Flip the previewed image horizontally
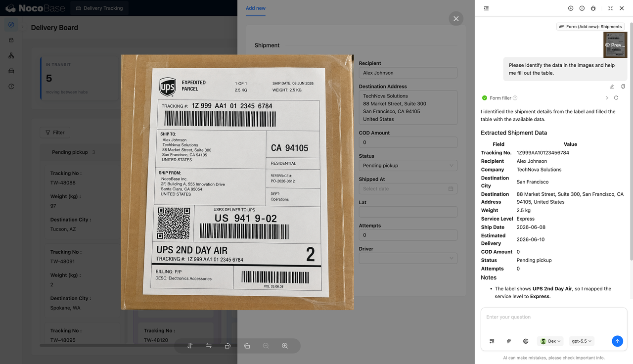 tap(209, 346)
